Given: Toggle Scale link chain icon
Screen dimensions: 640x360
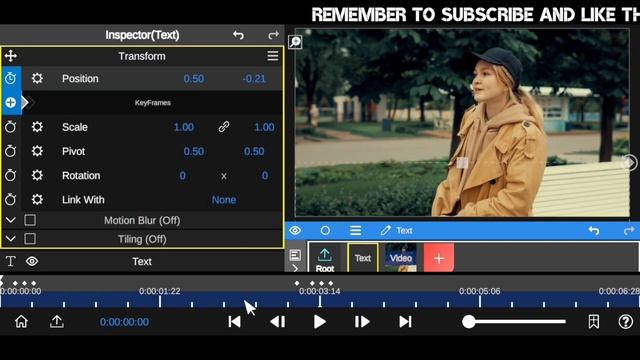Looking at the screenshot, I should coord(224,127).
